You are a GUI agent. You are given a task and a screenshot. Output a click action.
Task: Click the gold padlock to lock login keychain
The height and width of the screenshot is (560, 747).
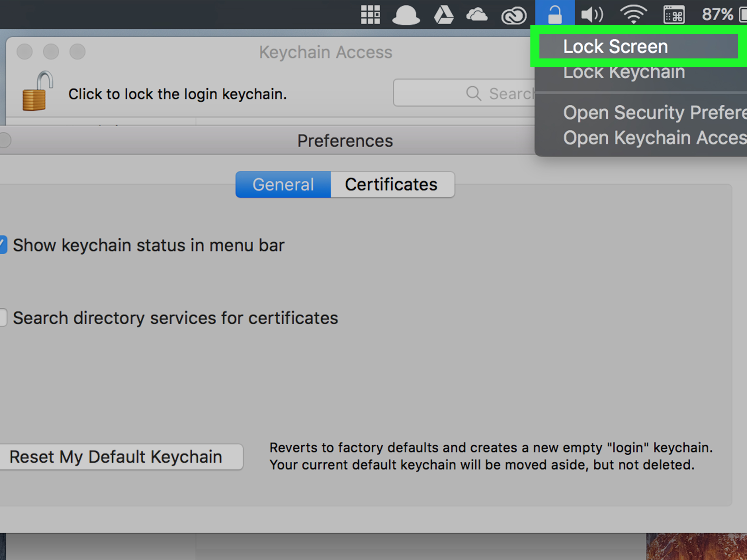pyautogui.click(x=38, y=91)
